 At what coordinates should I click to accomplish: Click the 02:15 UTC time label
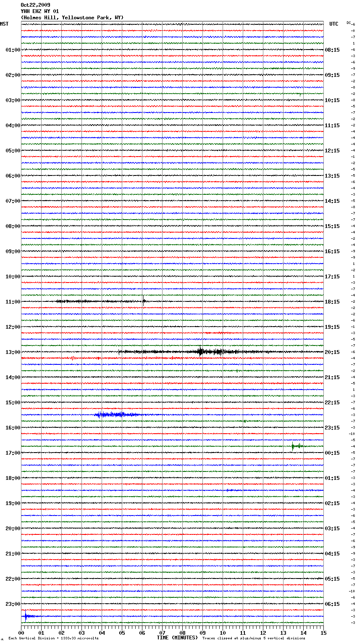coord(332,503)
